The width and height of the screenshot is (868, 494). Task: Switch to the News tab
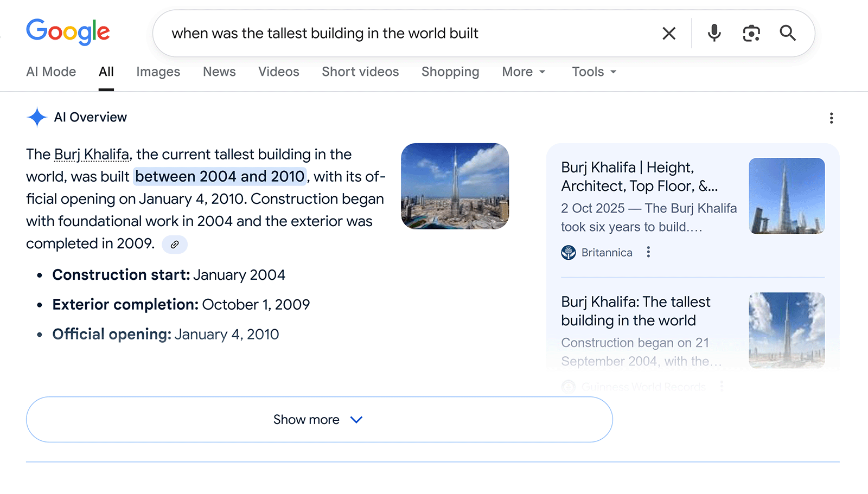(219, 72)
